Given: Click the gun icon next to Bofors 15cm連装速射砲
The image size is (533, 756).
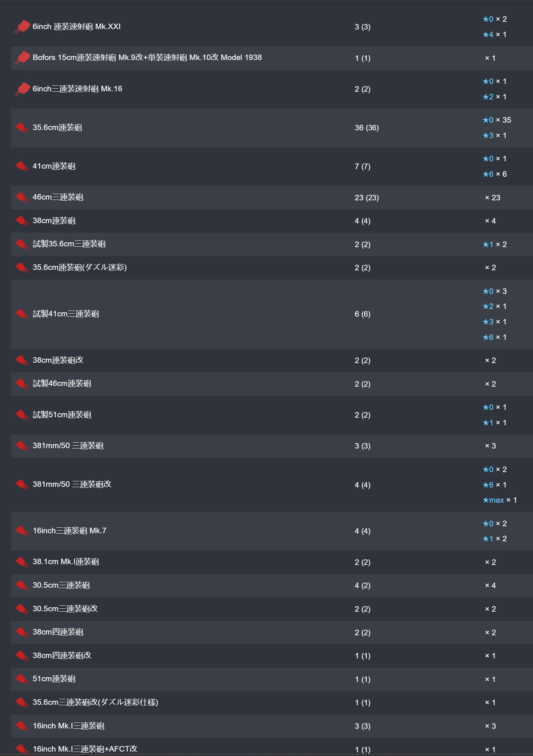Looking at the screenshot, I should (x=22, y=58).
